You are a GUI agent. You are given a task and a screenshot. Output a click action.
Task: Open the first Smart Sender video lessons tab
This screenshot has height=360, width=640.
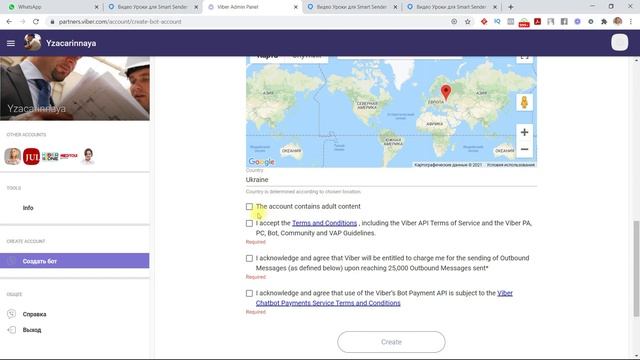(x=153, y=7)
